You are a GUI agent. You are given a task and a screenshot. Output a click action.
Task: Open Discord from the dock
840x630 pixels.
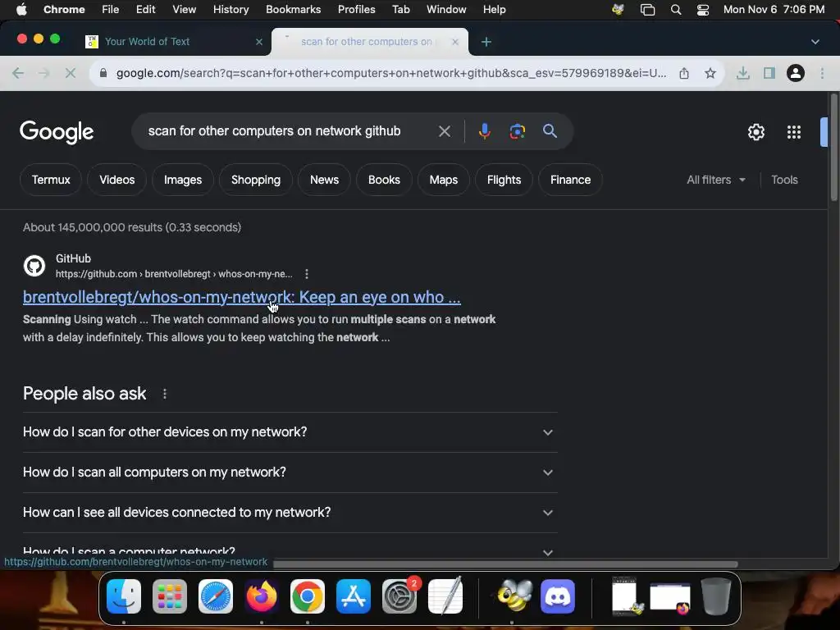[x=558, y=596]
